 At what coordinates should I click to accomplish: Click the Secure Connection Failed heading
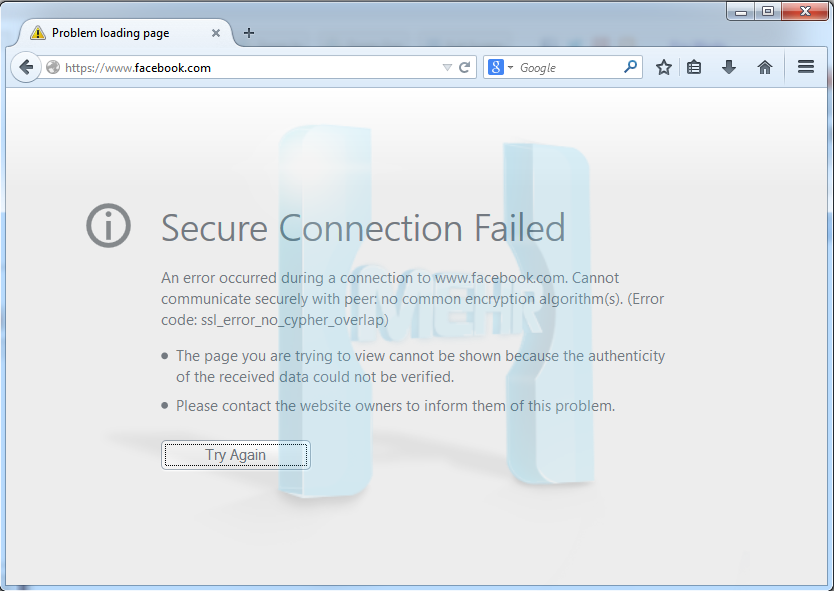coord(363,228)
